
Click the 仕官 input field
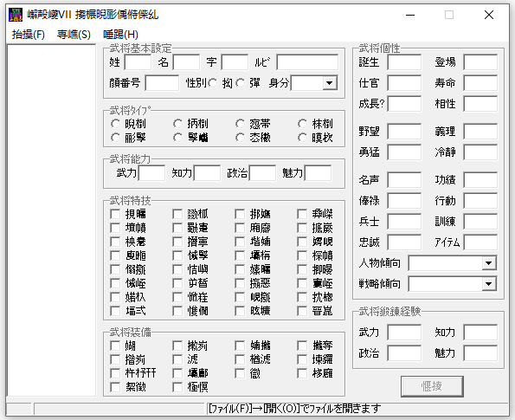click(x=404, y=83)
